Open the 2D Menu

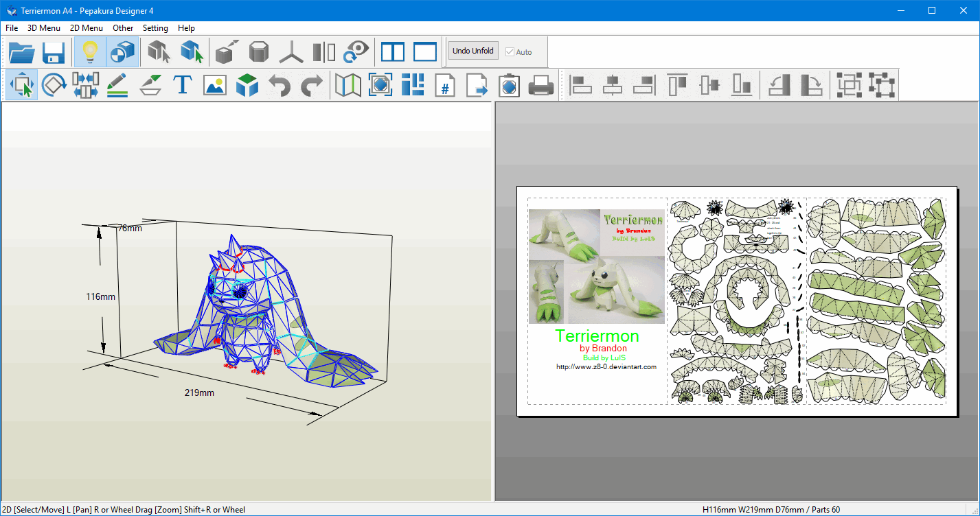[86, 28]
